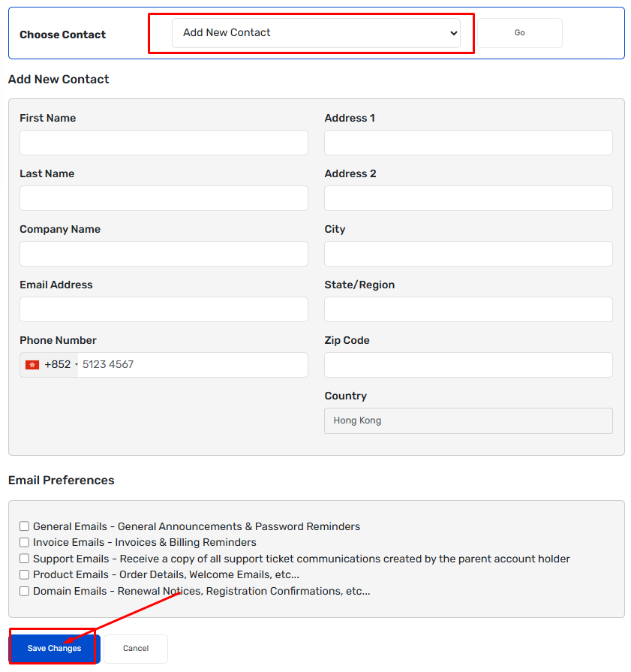
Task: Click the Save Changes button
Action: 55,648
